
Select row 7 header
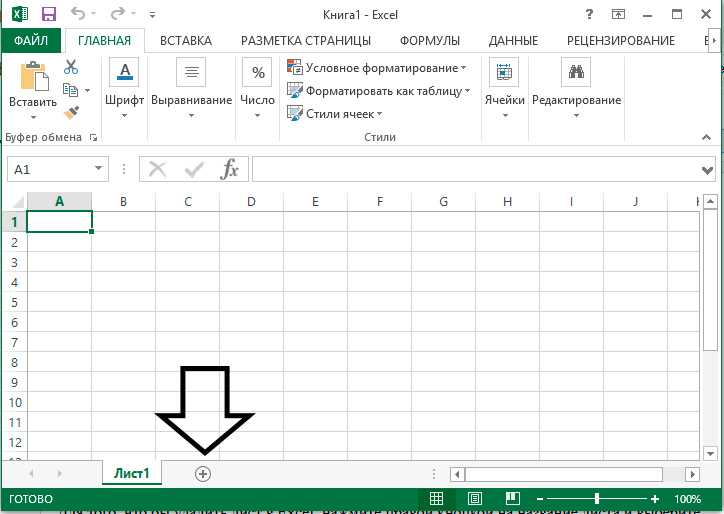tap(14, 342)
